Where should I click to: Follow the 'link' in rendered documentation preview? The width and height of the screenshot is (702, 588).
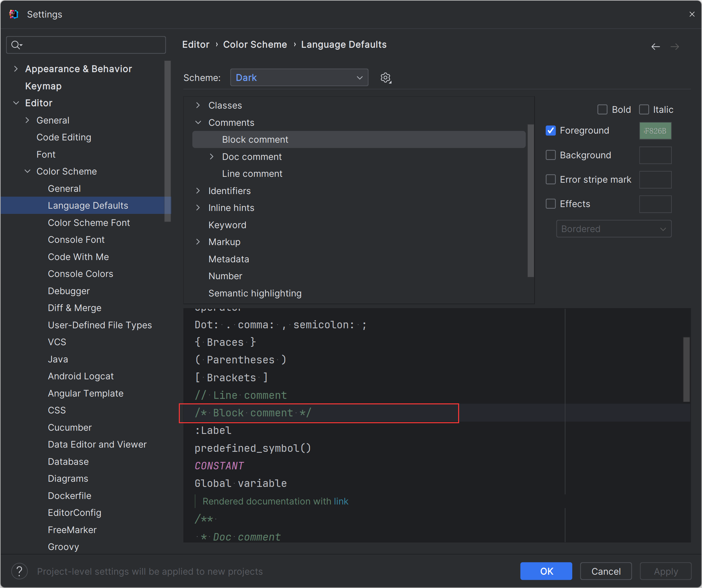[x=341, y=501]
